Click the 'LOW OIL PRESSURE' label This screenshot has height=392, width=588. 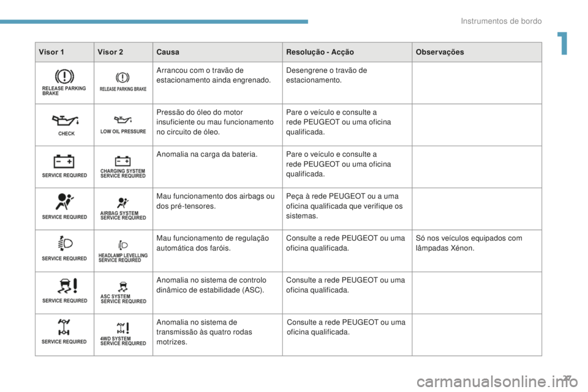pos(123,132)
